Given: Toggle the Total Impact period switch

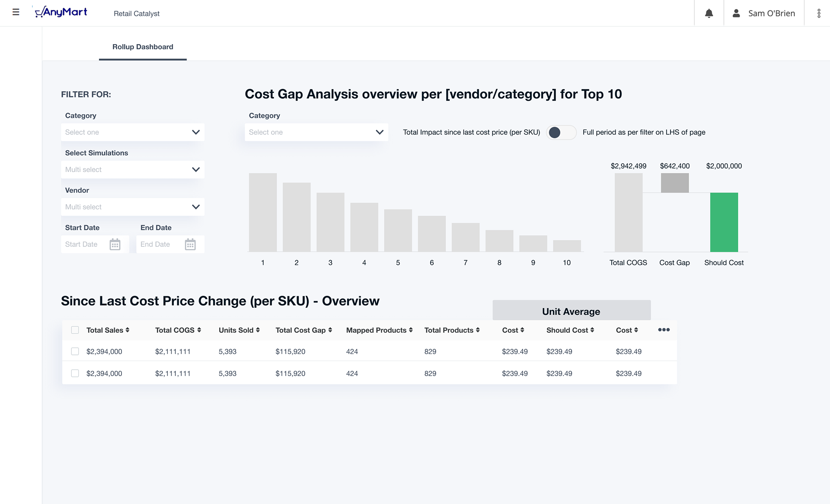Looking at the screenshot, I should (561, 132).
